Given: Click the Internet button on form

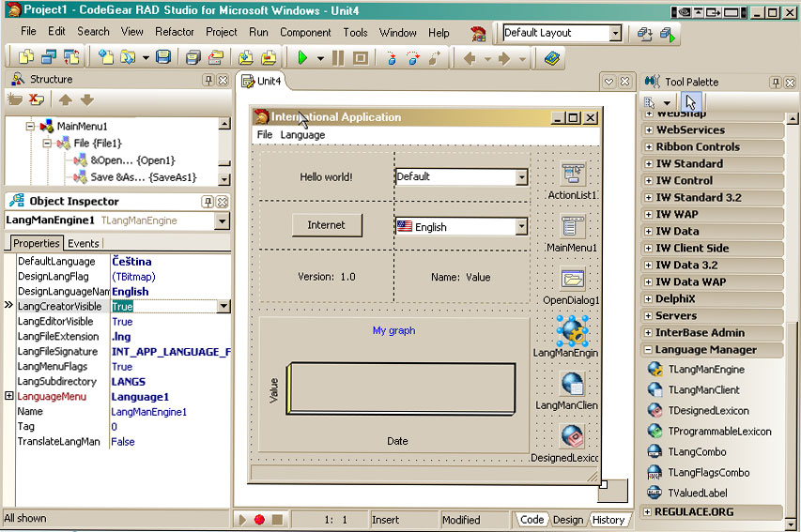Looking at the screenshot, I should (x=326, y=225).
